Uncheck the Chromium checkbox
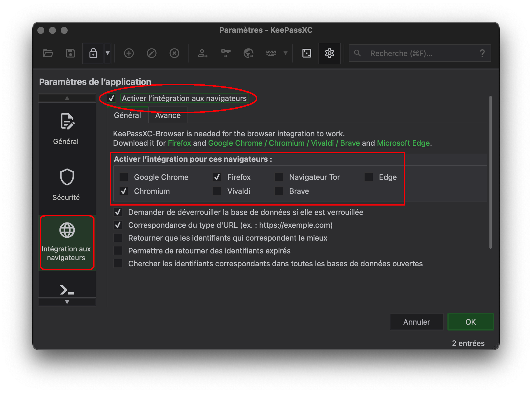 124,191
